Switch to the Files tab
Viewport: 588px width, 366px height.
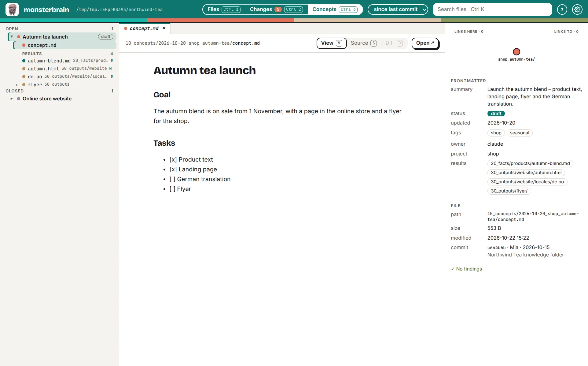[224, 9]
